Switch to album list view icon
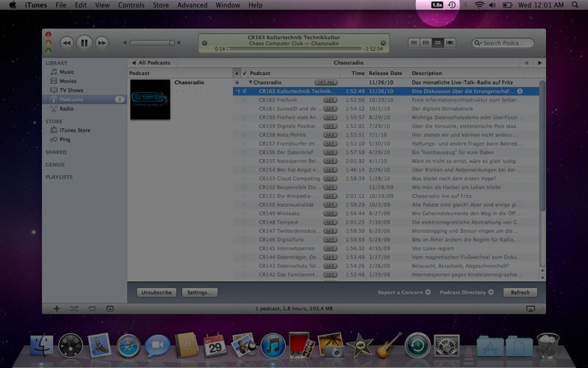Screen dimensions: 588x368 pos(426,43)
